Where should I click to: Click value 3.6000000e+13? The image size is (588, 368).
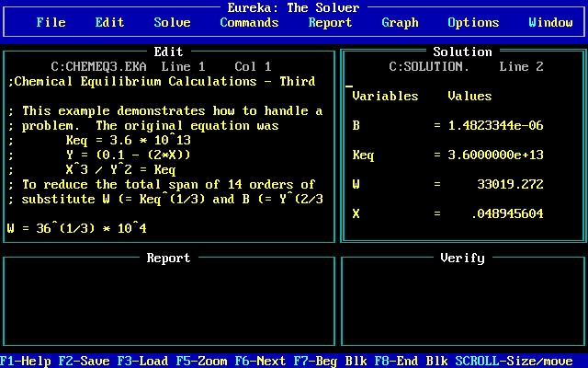pos(496,155)
